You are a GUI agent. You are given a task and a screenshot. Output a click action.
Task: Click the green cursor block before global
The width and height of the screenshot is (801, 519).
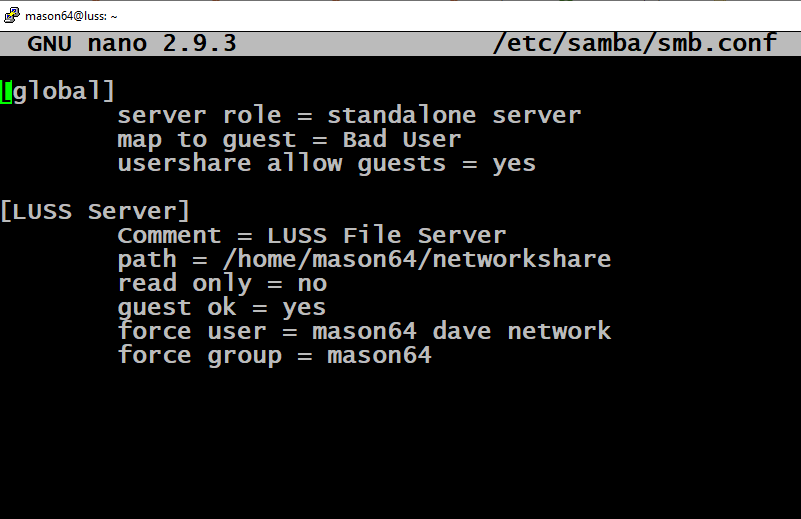6,92
